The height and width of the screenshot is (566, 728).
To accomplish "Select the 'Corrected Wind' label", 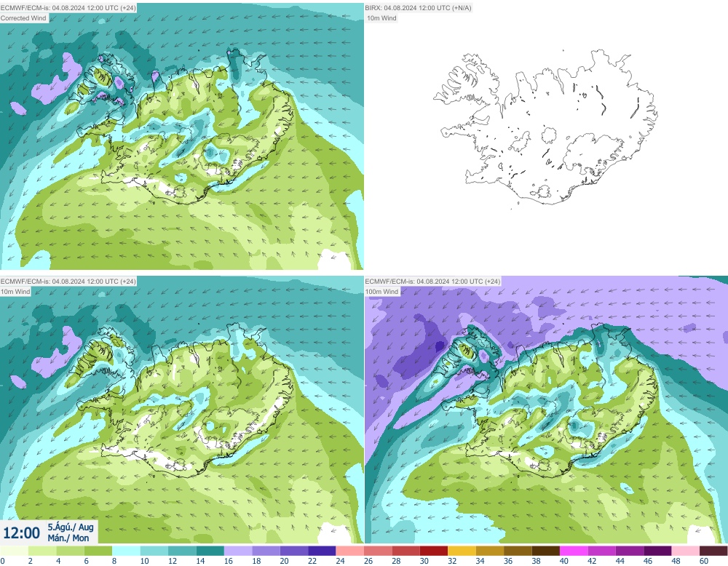I will 24,18.
